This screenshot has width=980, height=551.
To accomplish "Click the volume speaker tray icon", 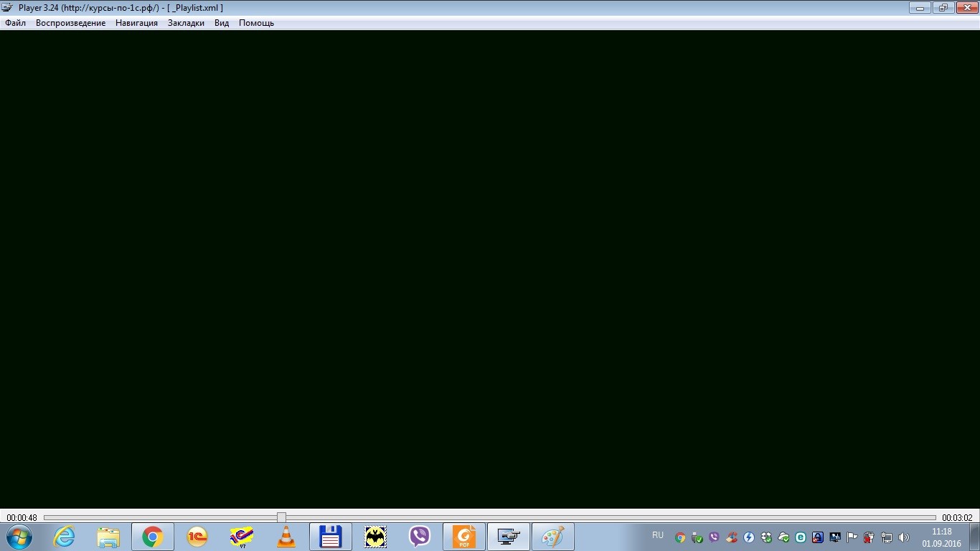I will click(903, 537).
